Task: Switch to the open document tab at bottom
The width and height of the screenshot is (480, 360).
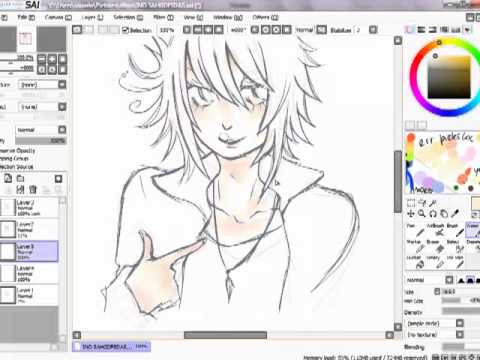Action: coord(111,347)
